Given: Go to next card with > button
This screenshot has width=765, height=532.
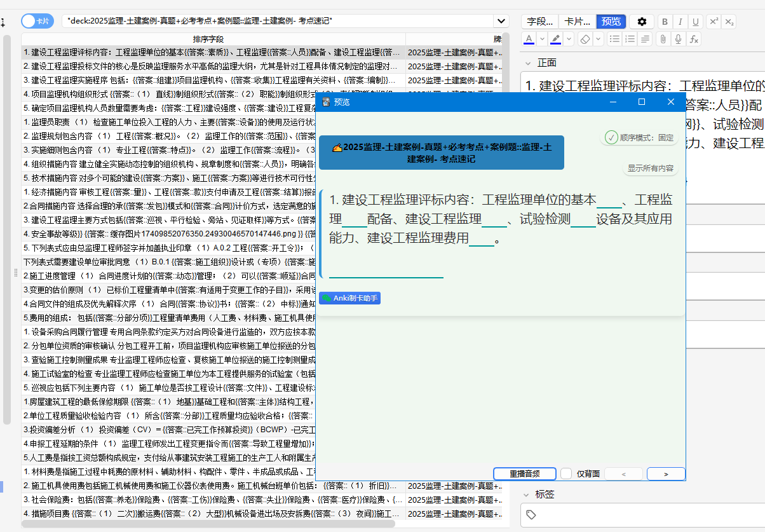Looking at the screenshot, I should [666, 474].
